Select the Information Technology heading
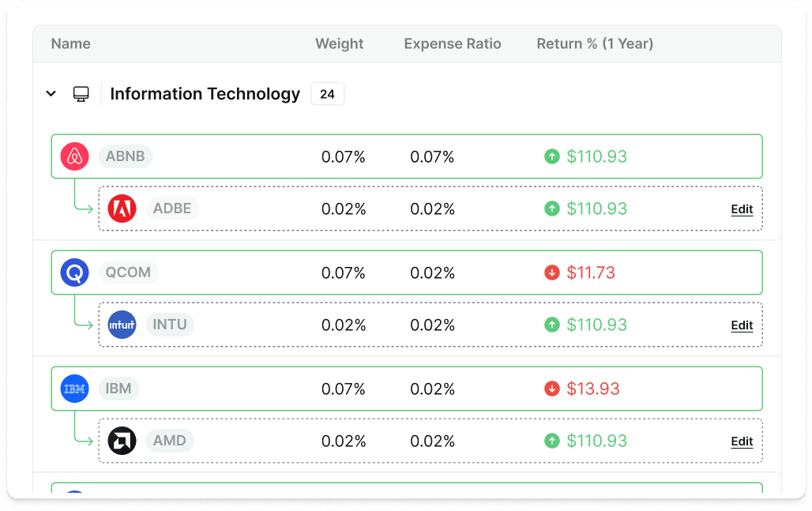The image size is (812, 511). tap(205, 94)
